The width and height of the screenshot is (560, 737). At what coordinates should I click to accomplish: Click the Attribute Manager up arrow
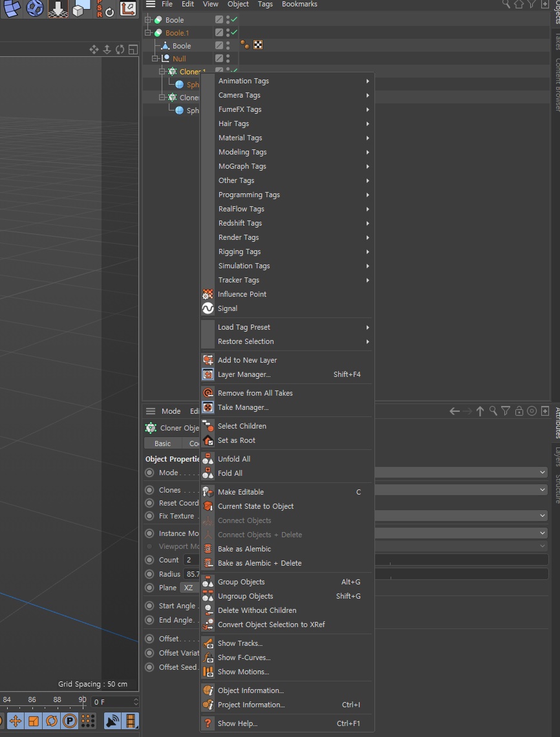click(480, 411)
